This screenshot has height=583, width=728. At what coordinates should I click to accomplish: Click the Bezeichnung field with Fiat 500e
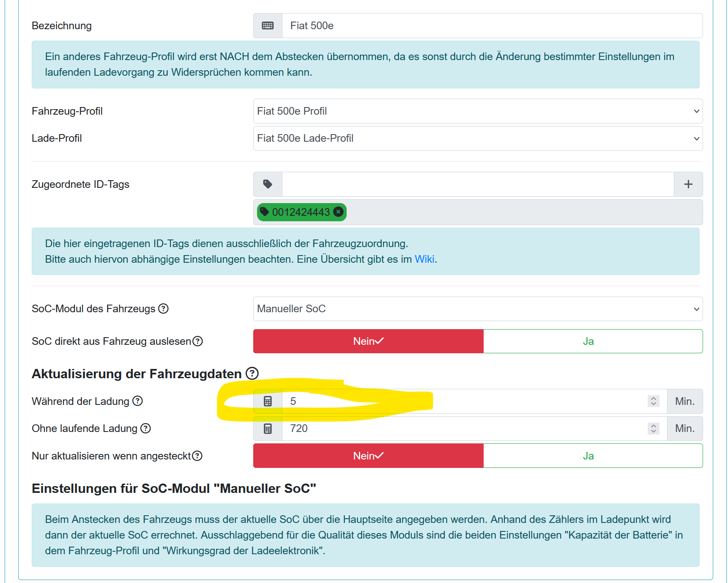[492, 26]
